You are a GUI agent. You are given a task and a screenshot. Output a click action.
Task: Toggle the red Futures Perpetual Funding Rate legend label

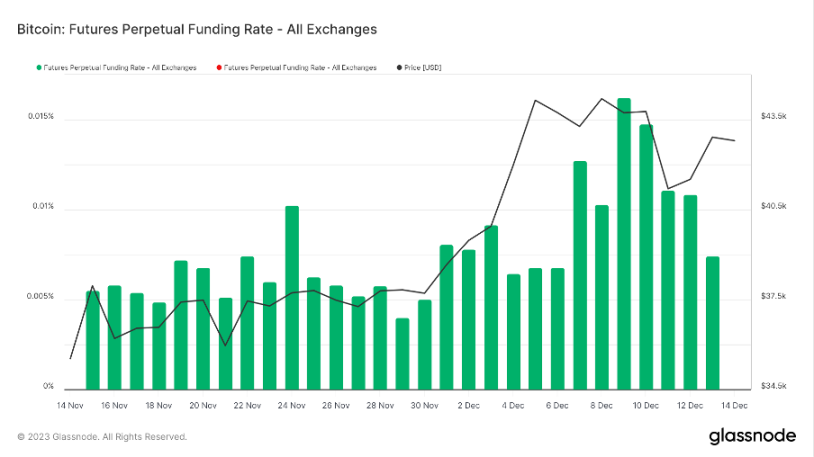(302, 67)
